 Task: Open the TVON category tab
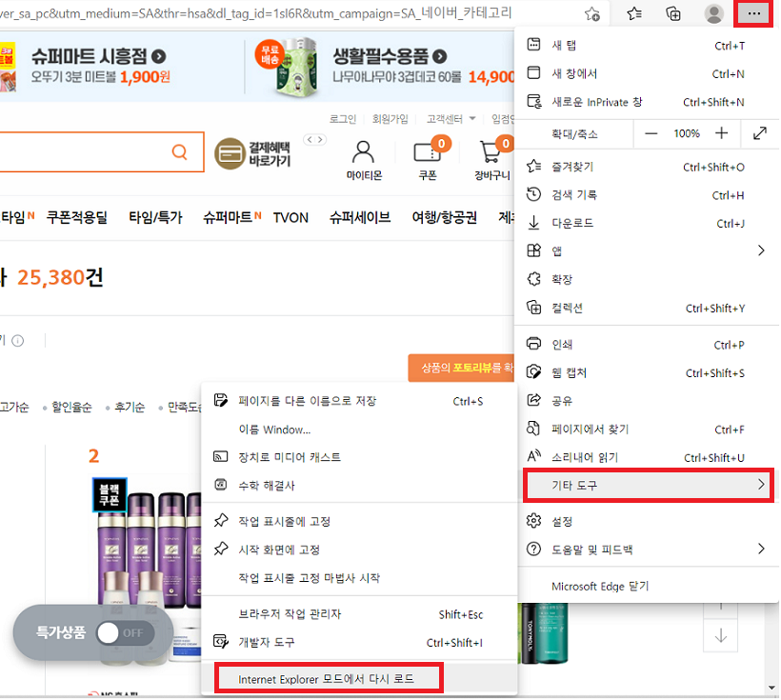(290, 218)
